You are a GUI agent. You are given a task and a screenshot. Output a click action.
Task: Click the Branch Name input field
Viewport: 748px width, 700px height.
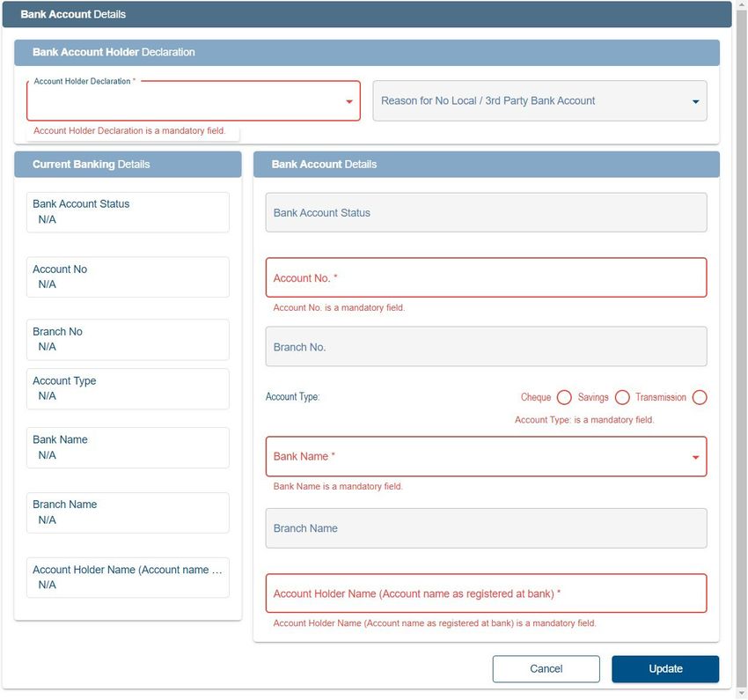click(486, 528)
